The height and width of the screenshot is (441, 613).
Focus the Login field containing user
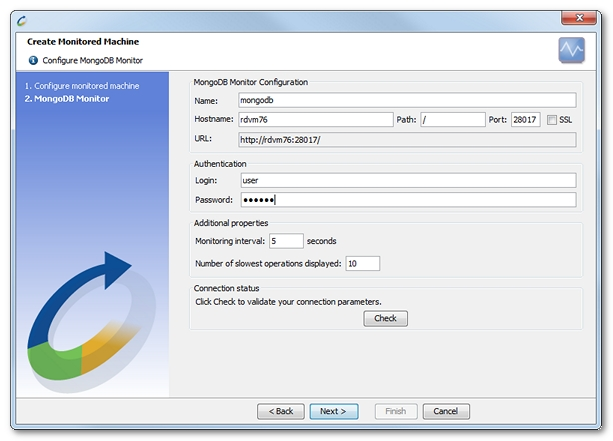(408, 180)
